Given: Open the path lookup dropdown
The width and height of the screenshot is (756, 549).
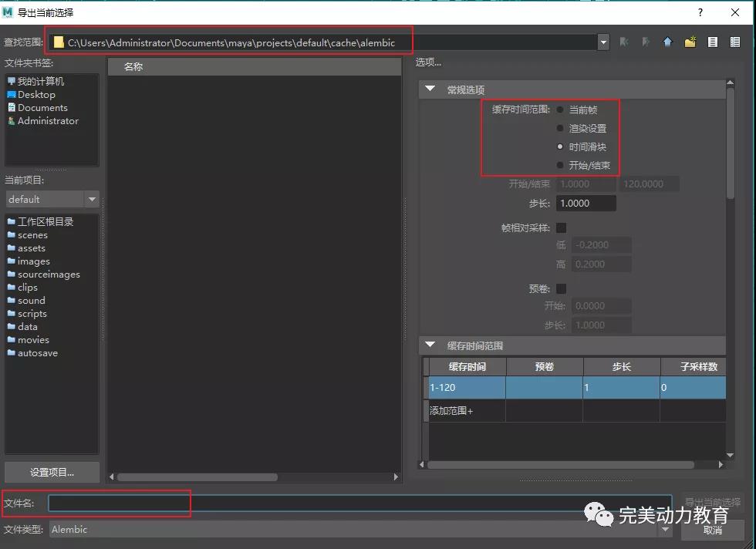Looking at the screenshot, I should pos(603,42).
